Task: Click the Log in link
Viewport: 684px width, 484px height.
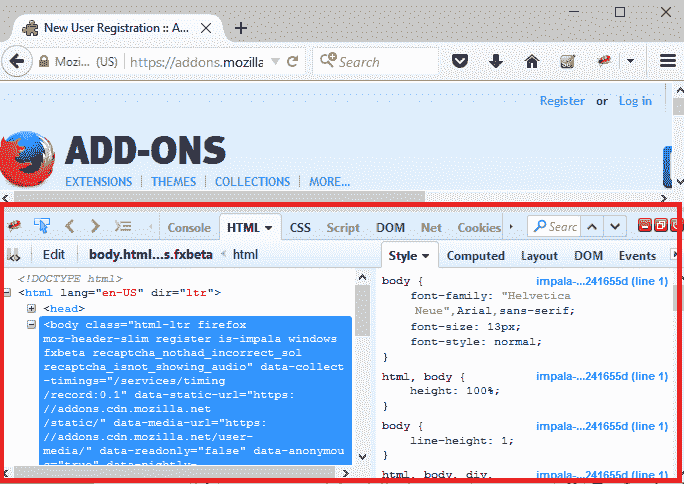Action: tap(635, 101)
